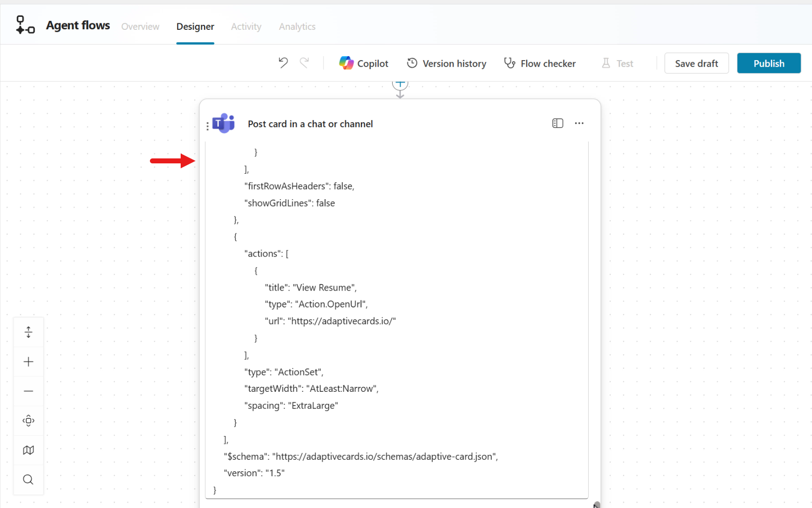This screenshot has height=508, width=812.
Task: Run the Flow checker
Action: tap(540, 63)
